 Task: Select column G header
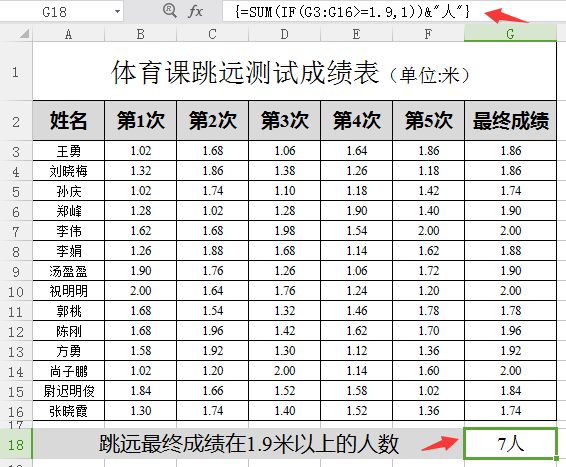[x=510, y=34]
